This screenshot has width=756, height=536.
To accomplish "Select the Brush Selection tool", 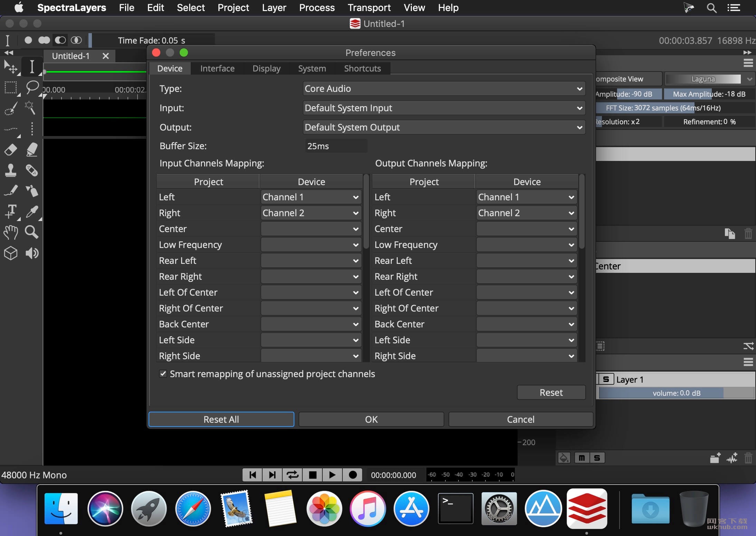I will (11, 108).
